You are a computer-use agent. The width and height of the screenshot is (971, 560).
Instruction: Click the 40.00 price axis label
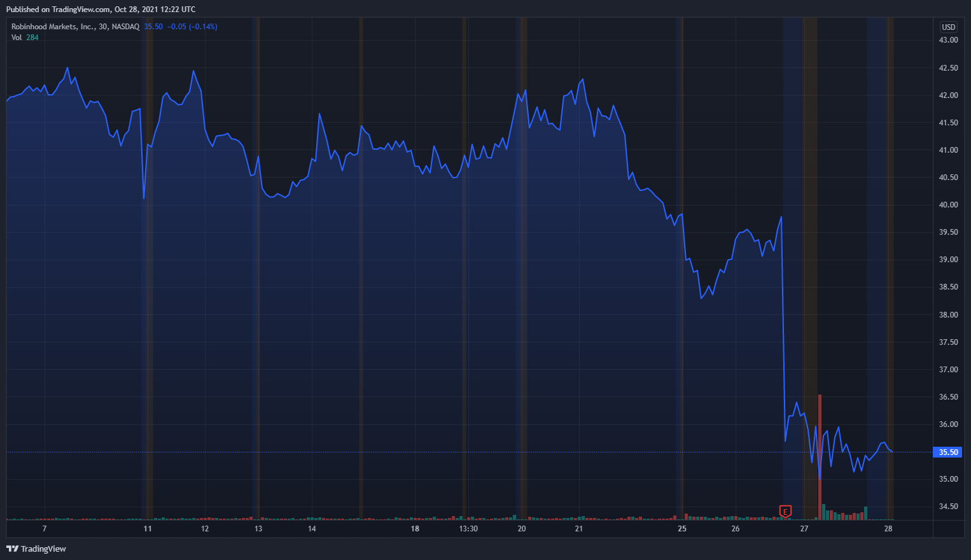point(949,205)
